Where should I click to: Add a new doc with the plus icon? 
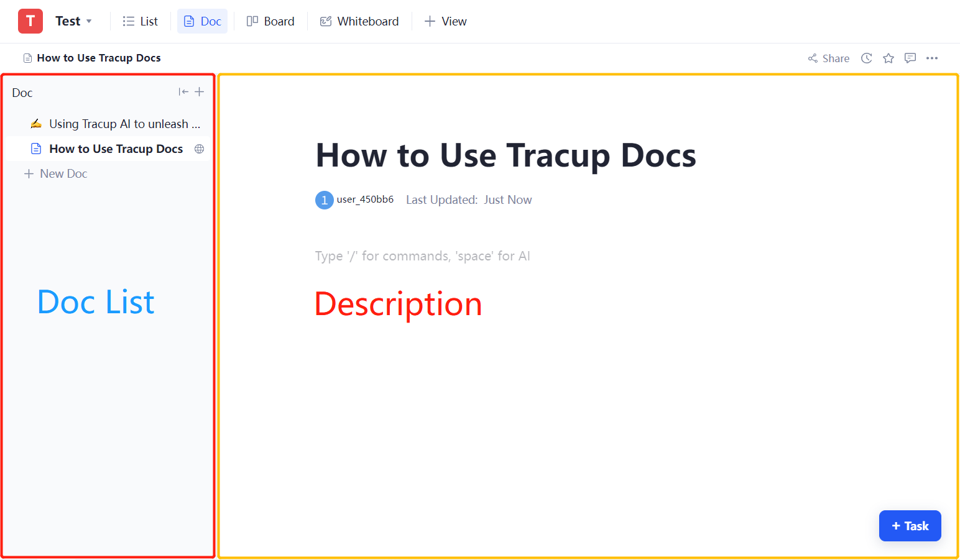199,91
